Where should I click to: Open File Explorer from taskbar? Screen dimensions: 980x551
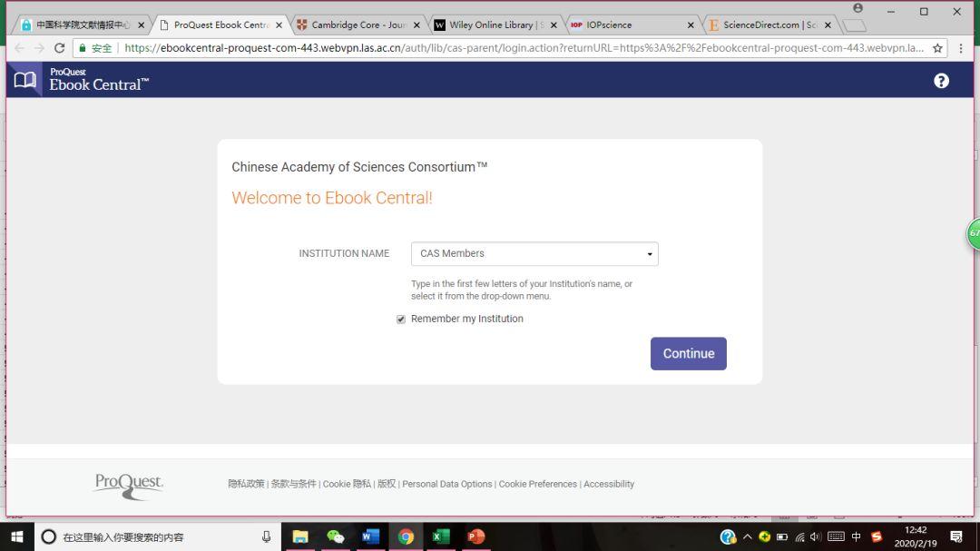pos(300,536)
